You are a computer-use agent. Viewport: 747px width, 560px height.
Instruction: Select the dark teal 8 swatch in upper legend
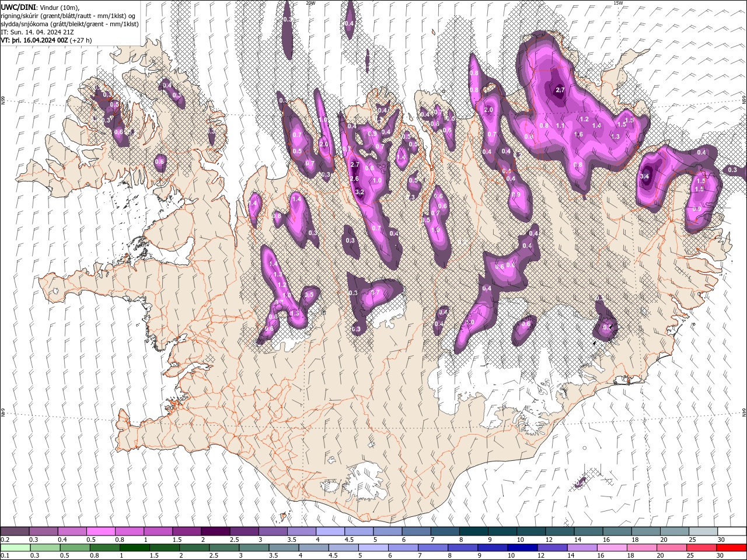474,531
